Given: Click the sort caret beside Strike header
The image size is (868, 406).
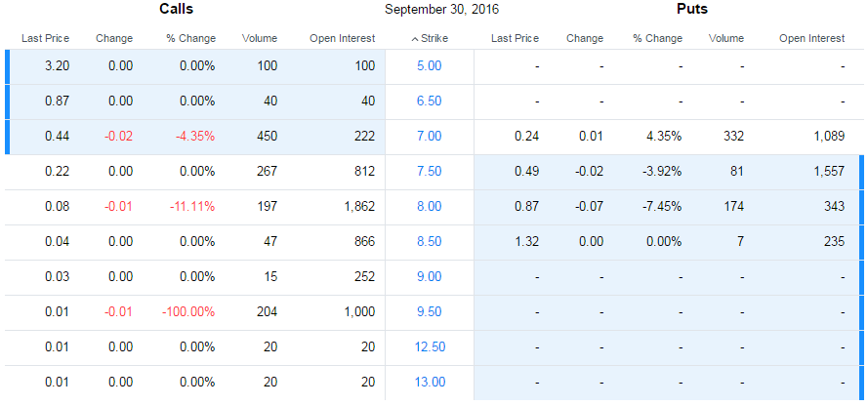Looking at the screenshot, I should click(x=415, y=39).
